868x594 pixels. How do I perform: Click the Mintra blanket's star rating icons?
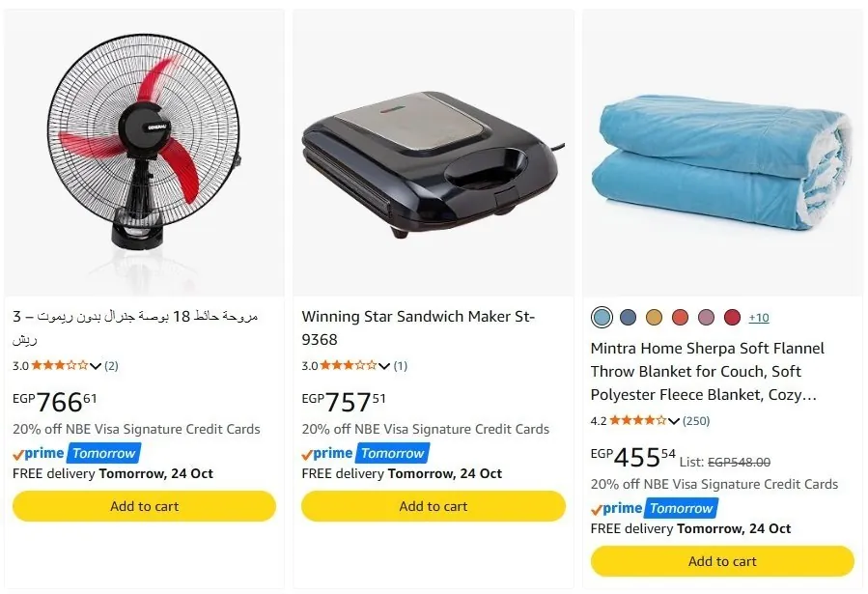637,421
